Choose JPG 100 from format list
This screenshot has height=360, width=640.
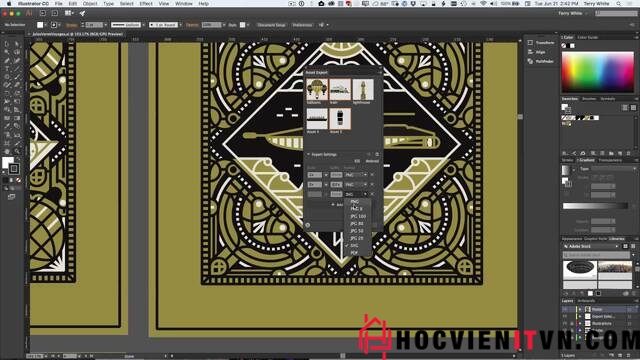tap(358, 216)
